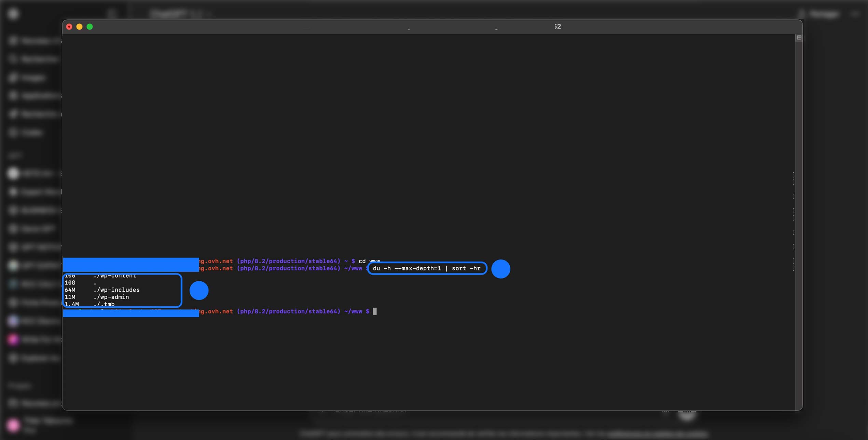Click the window title text ending '52'
The width and height of the screenshot is (868, 440).
coord(557,27)
